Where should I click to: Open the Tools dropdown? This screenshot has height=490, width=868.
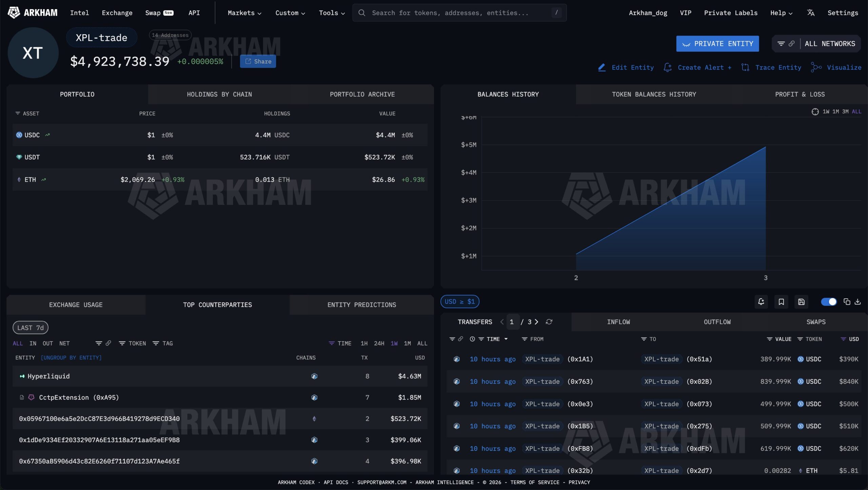pyautogui.click(x=331, y=13)
